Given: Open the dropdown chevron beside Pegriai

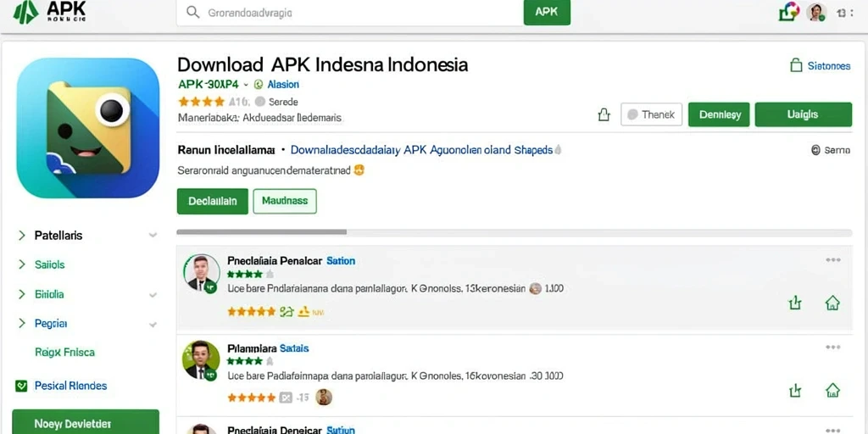Looking at the screenshot, I should (x=153, y=325).
